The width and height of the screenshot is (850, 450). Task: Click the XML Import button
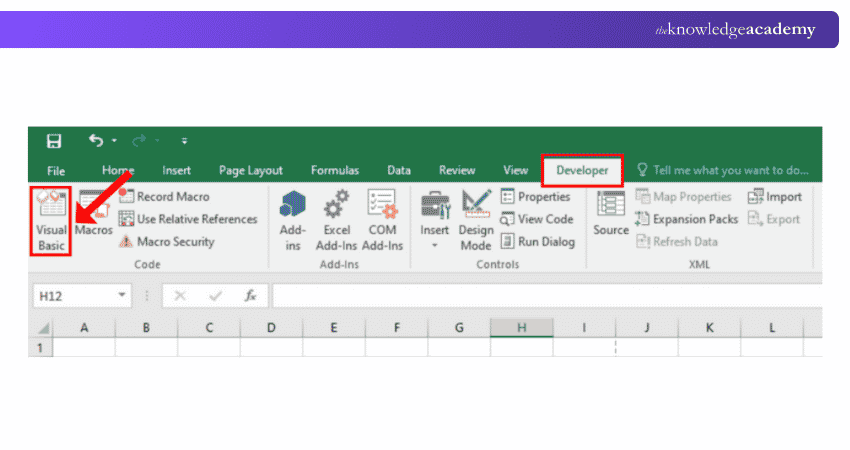coord(775,196)
